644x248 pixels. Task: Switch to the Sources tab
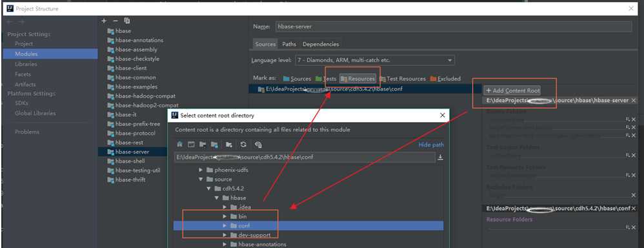click(x=265, y=44)
